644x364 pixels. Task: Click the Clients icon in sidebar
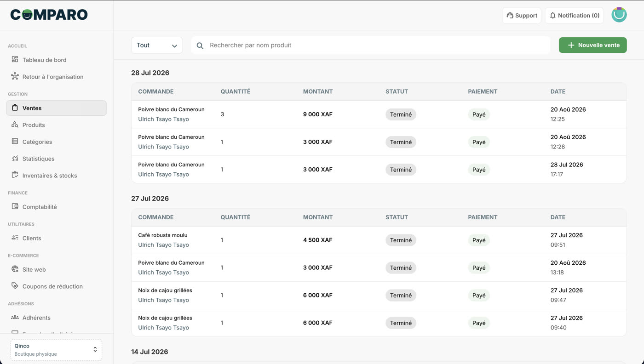[x=15, y=238]
